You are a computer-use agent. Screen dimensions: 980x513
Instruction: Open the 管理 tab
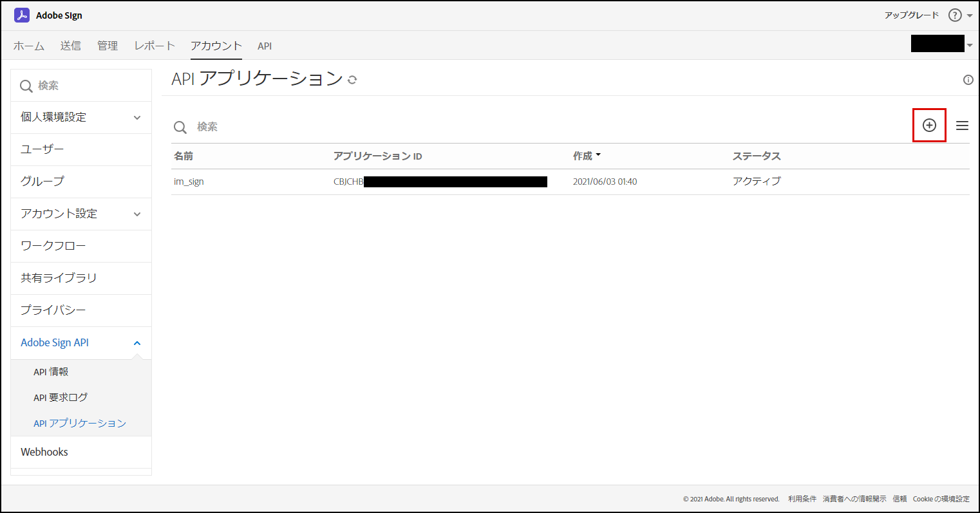[x=108, y=46]
